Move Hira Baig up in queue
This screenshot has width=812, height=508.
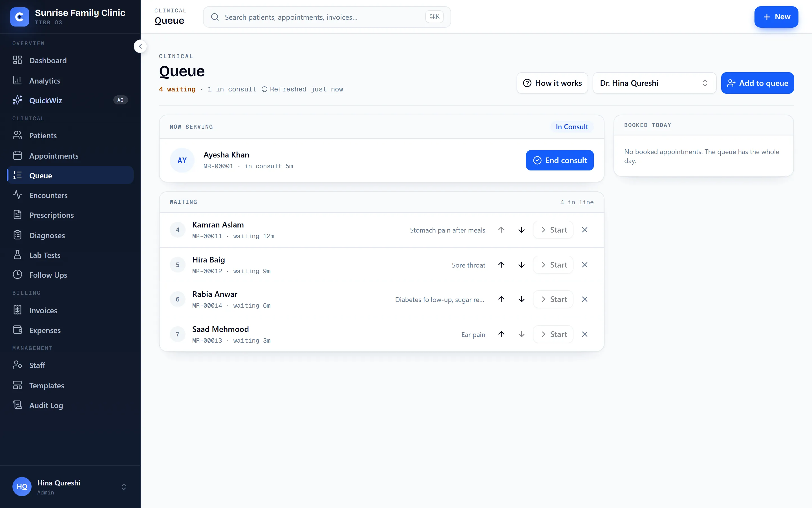501,265
